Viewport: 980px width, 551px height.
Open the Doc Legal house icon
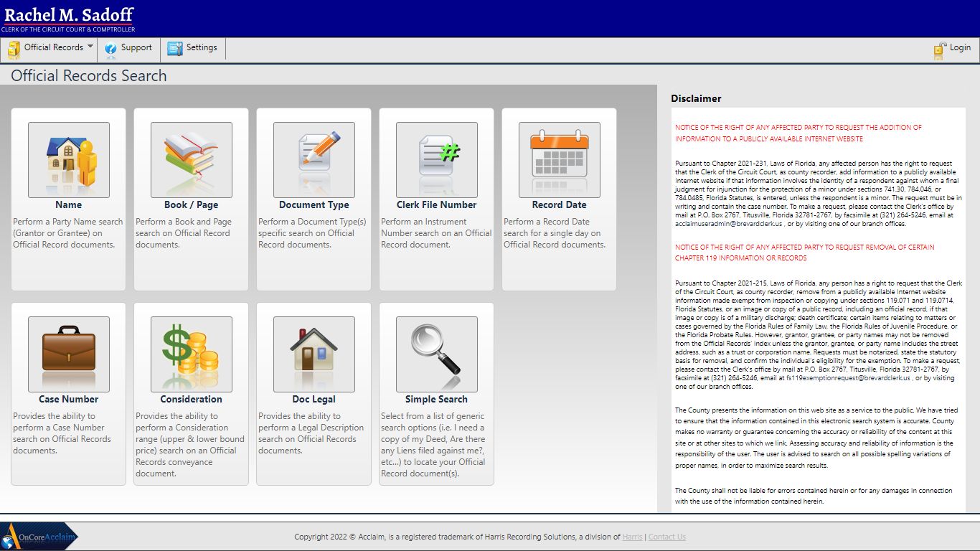(x=314, y=354)
